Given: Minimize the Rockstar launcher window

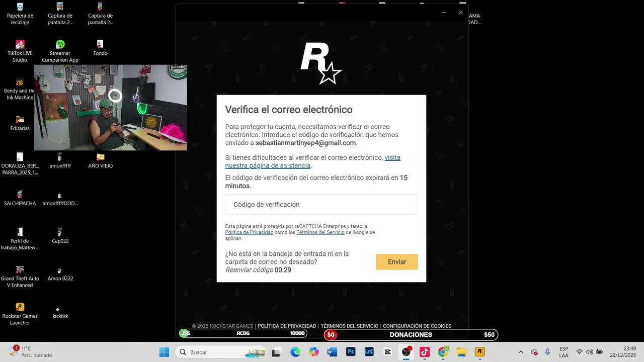Looking at the screenshot, I should tap(444, 13).
